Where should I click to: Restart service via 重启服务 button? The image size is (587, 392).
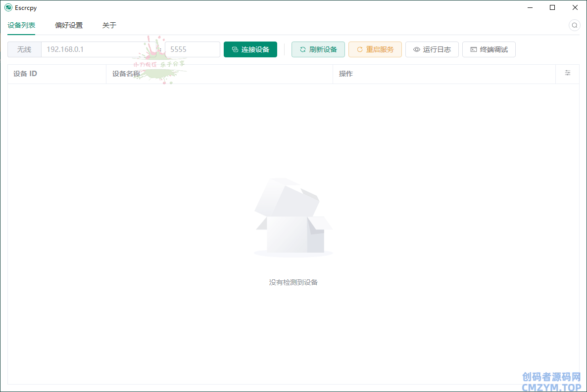[x=375, y=49]
